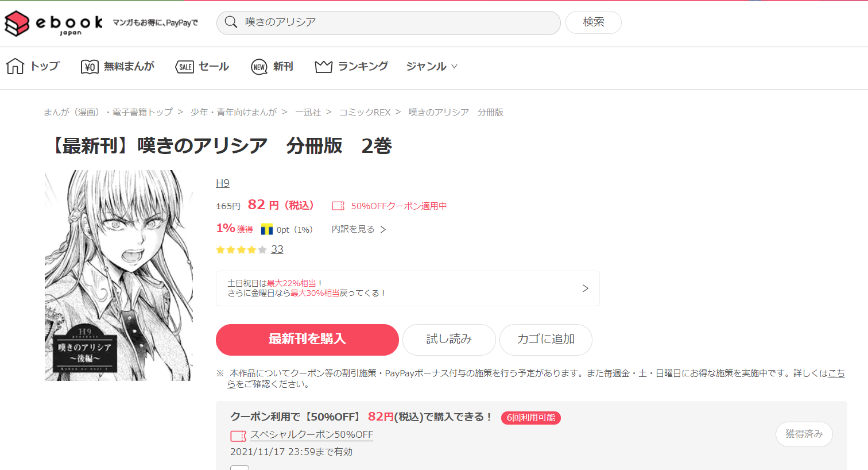Click the 試し読み preview button
The height and width of the screenshot is (470, 868).
[449, 340]
